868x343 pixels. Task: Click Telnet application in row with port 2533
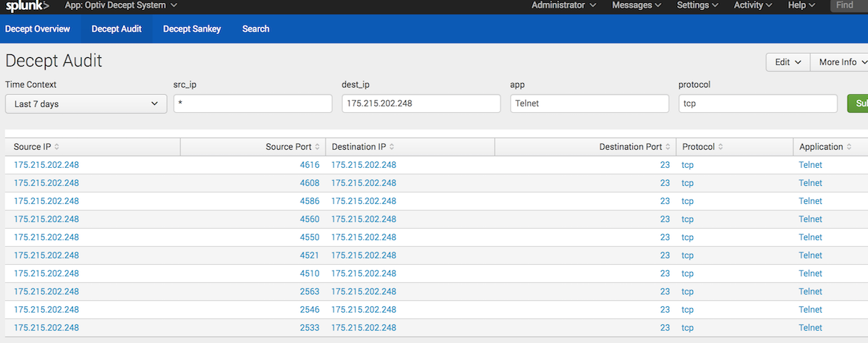click(x=810, y=328)
